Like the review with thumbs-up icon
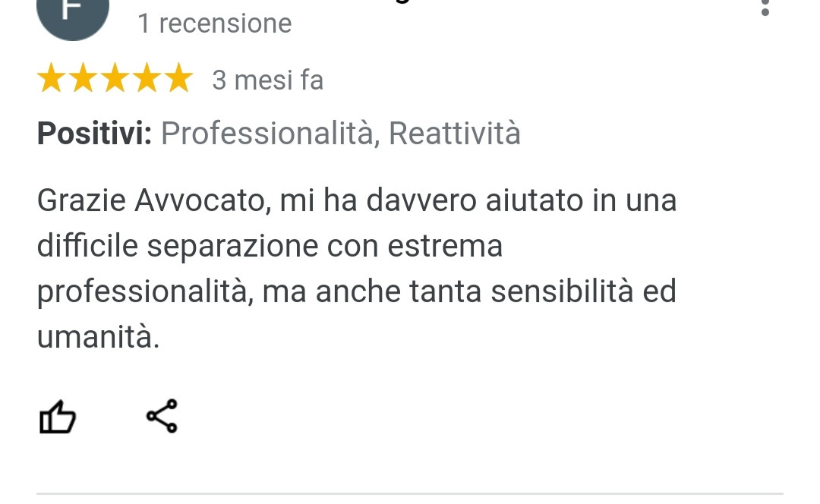 coord(58,416)
